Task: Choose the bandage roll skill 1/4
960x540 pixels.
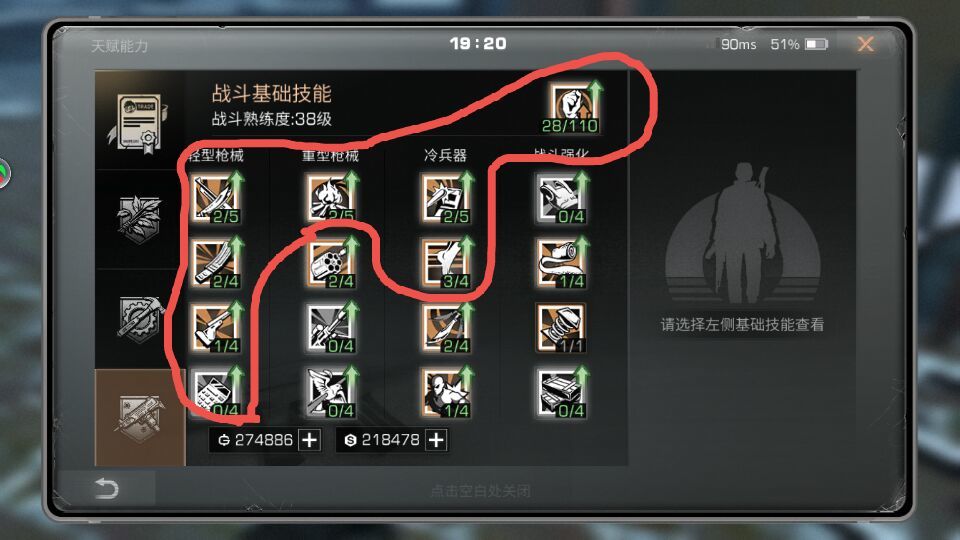Action: click(x=561, y=263)
